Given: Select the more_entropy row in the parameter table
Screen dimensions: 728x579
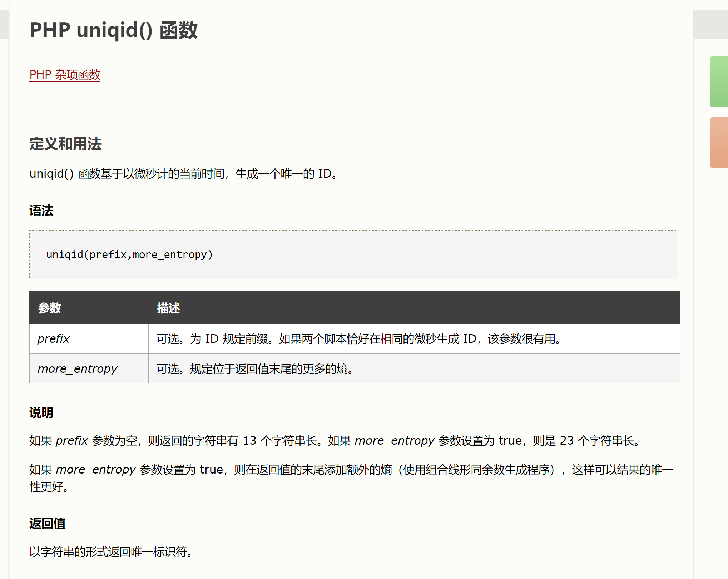Looking at the screenshot, I should (77, 368).
